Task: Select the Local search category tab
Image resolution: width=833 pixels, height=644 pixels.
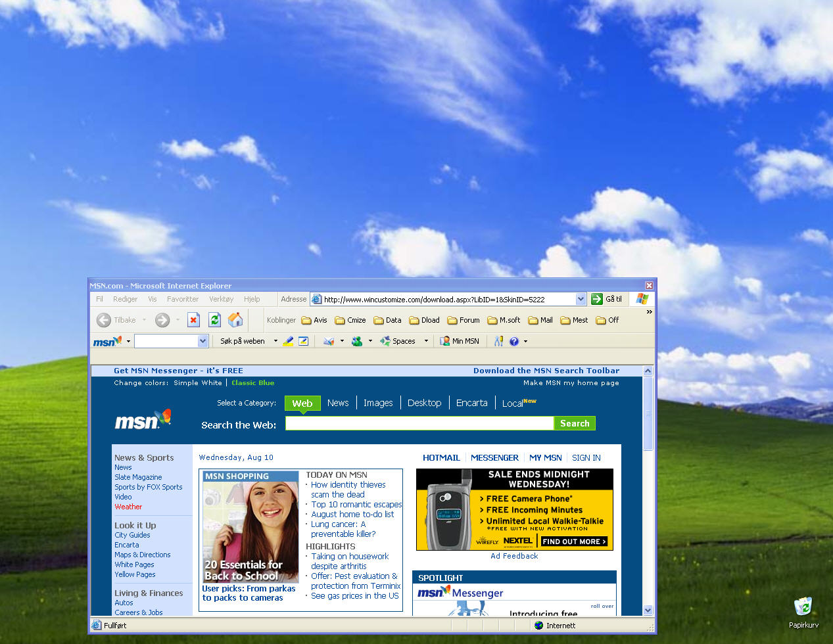Action: click(519, 403)
